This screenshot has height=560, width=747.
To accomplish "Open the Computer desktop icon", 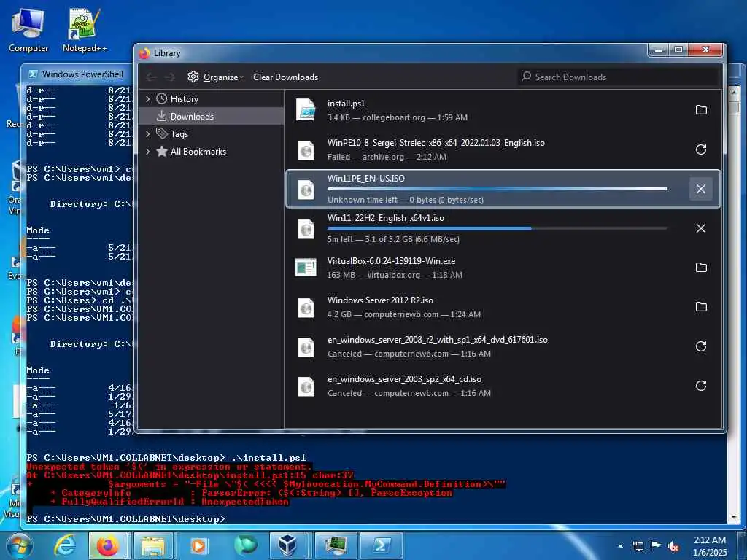I will point(28,29).
